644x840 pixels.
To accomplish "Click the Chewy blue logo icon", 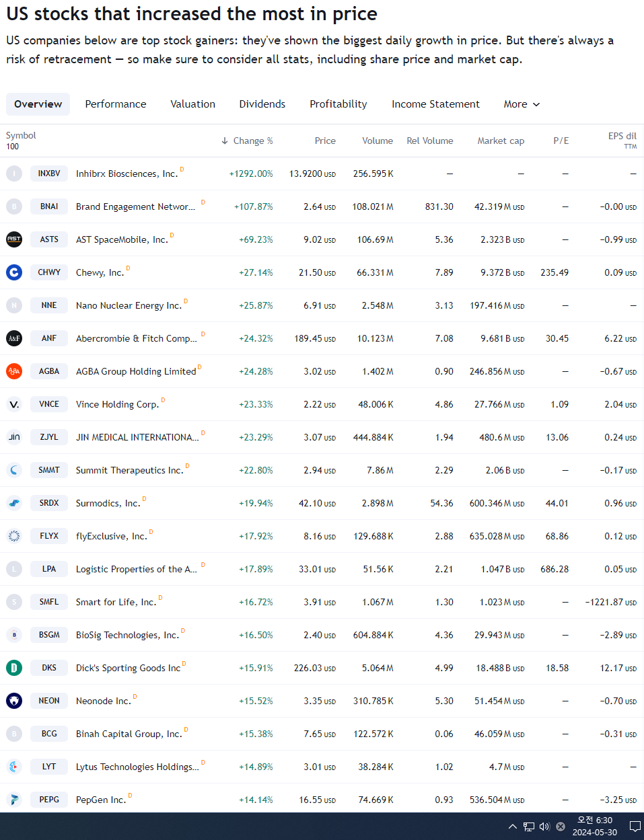I will pos(14,272).
